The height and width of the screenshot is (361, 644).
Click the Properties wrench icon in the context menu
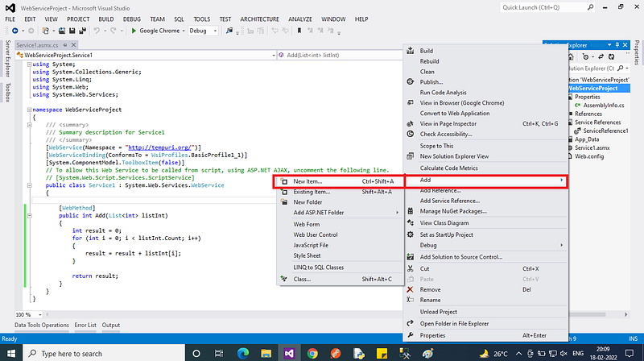tap(410, 335)
